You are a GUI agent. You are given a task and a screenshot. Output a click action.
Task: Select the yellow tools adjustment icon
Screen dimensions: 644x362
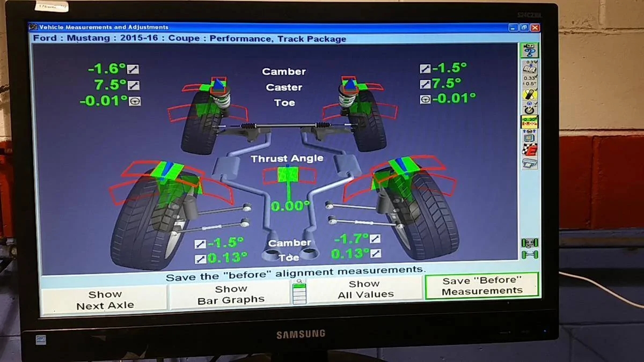[529, 94]
